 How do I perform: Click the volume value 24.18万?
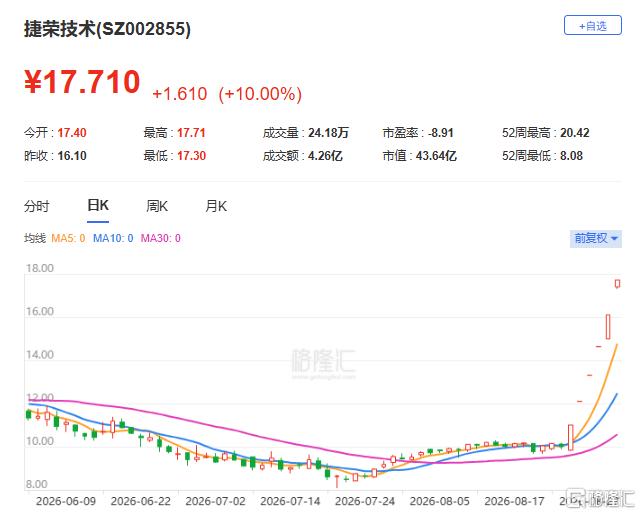(x=328, y=133)
